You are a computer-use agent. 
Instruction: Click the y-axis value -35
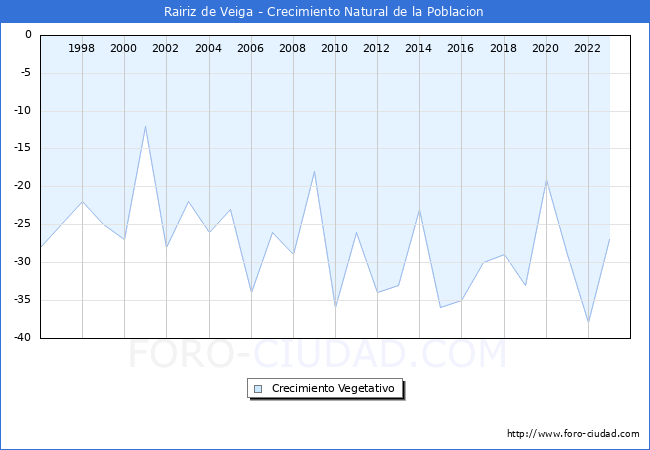[23, 299]
